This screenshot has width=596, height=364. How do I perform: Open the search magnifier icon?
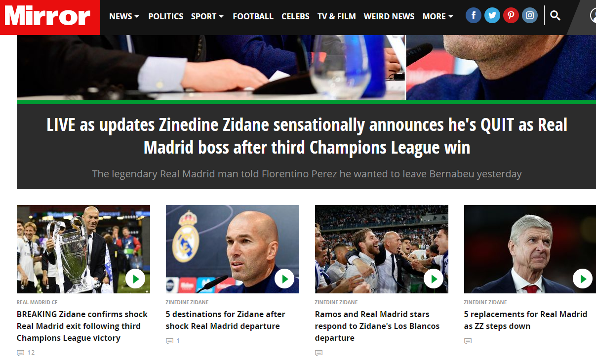pos(555,16)
